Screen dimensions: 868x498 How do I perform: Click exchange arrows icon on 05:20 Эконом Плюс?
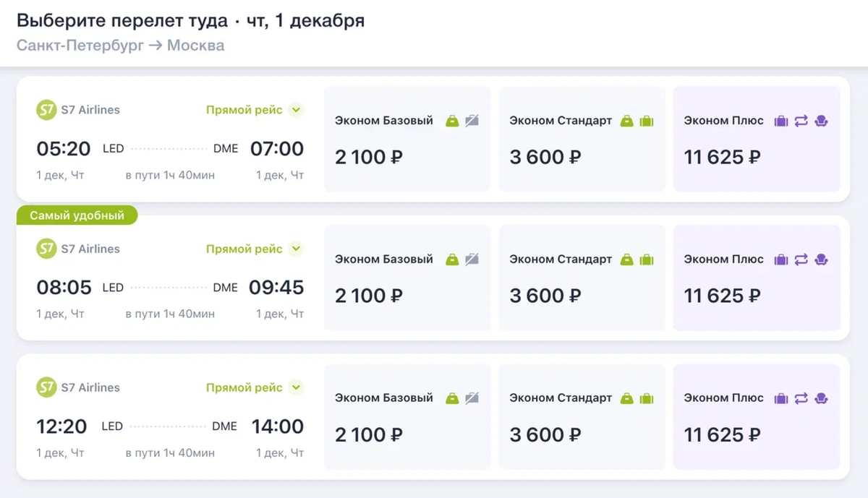[801, 121]
